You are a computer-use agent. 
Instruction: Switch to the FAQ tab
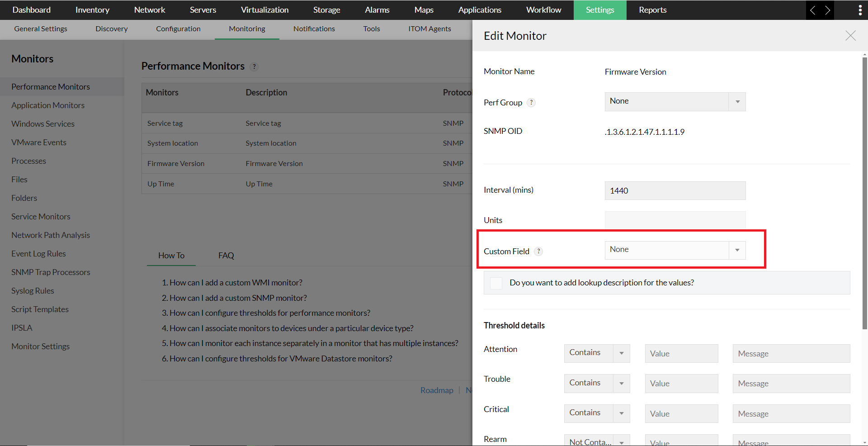[x=226, y=255]
